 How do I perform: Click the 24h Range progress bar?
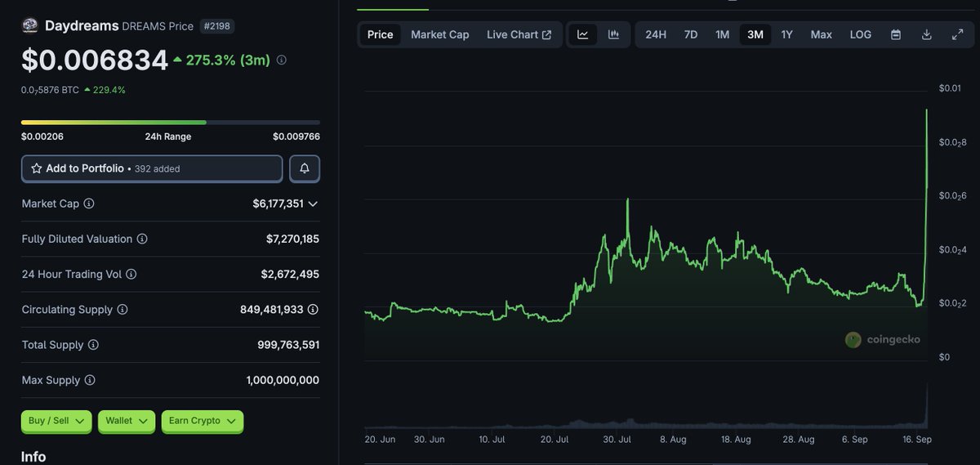[x=171, y=123]
